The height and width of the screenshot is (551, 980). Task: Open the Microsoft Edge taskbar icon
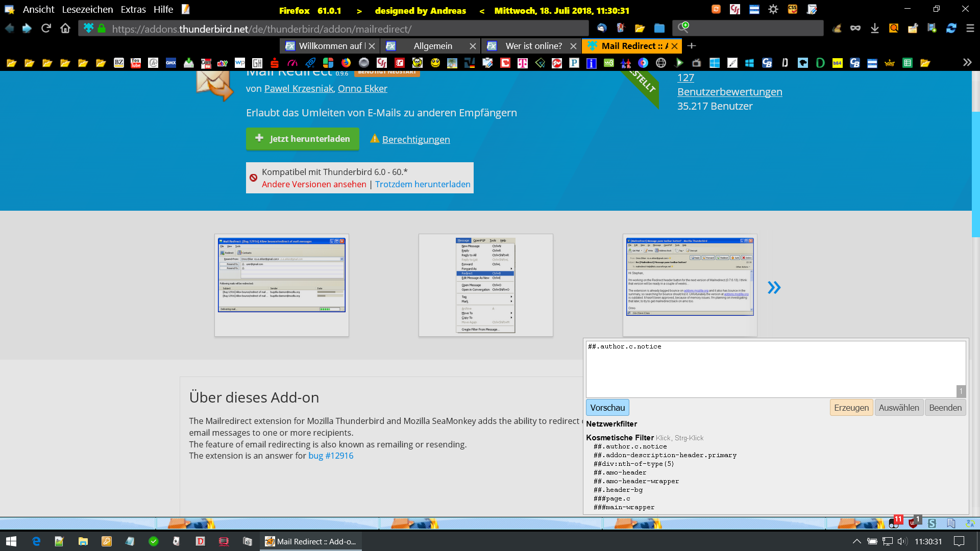(36, 541)
